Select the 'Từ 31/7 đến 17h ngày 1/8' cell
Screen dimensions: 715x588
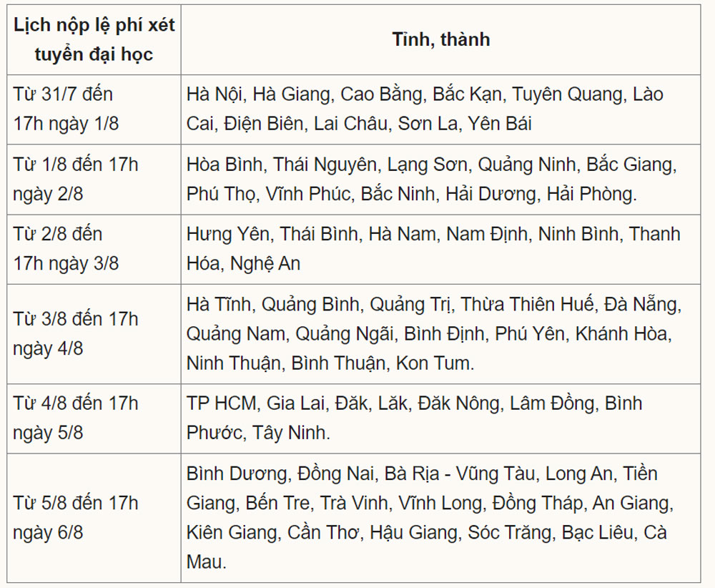click(94, 109)
